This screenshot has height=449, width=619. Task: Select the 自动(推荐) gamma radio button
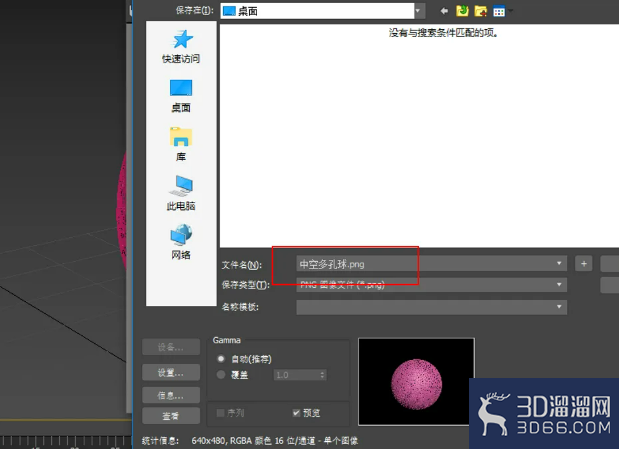[x=221, y=359]
